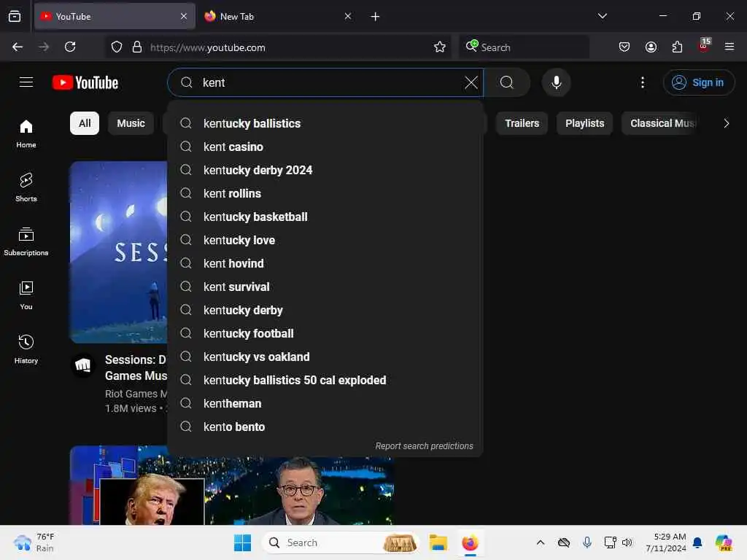Choose suggestion kentucky derby 2024
The height and width of the screenshot is (560, 747).
point(325,170)
